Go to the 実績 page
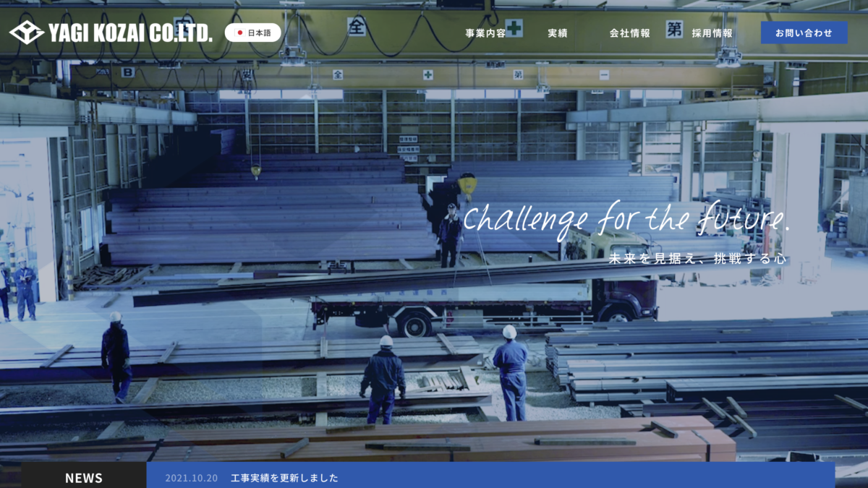The height and width of the screenshot is (488, 868). click(x=558, y=33)
